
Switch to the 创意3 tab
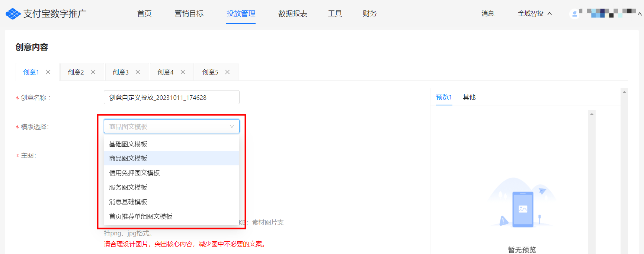coord(121,72)
